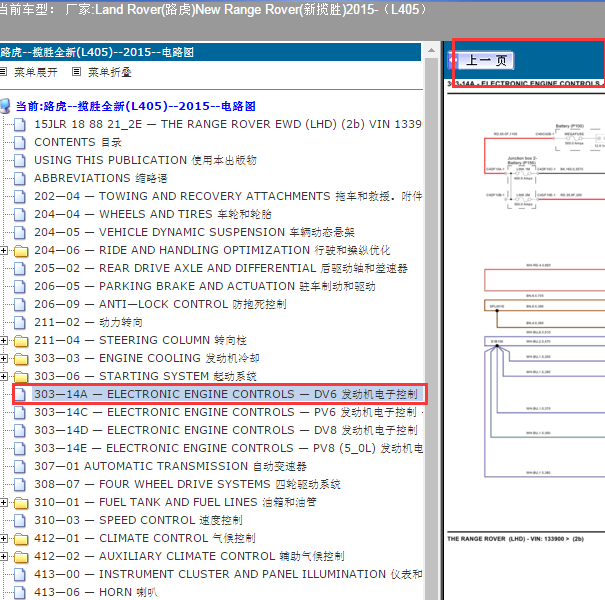605x600 pixels.
Task: Click the folder icon of 303-03 Engine Cooling
Action: pyautogui.click(x=21, y=359)
